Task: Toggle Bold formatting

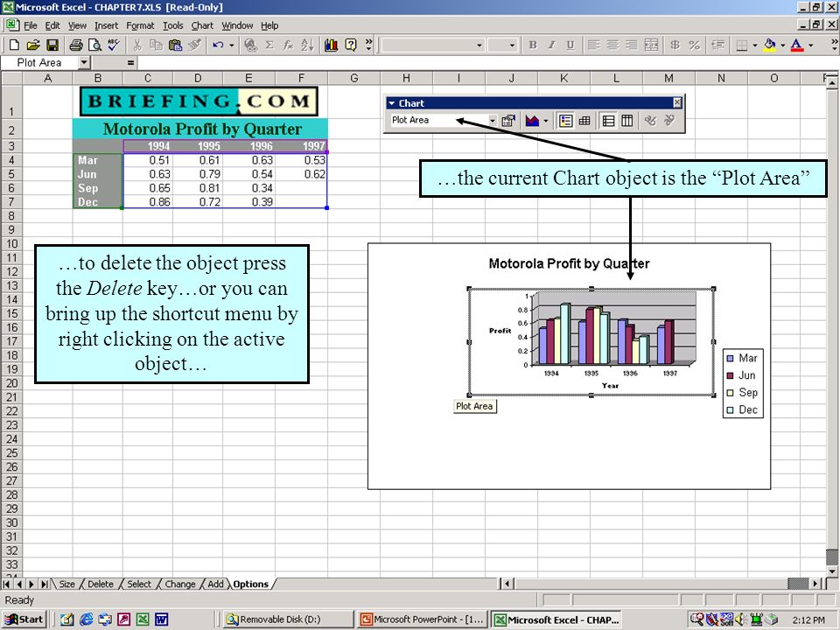Action: (x=533, y=45)
